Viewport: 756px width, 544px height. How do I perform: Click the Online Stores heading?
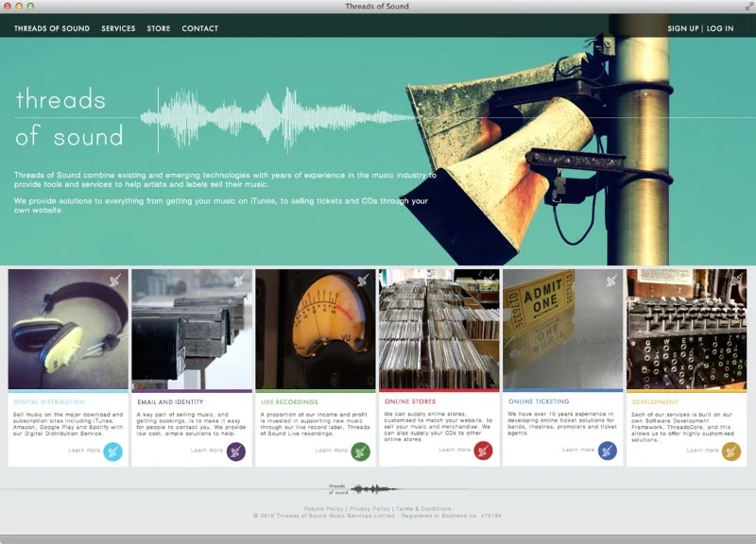tap(410, 401)
